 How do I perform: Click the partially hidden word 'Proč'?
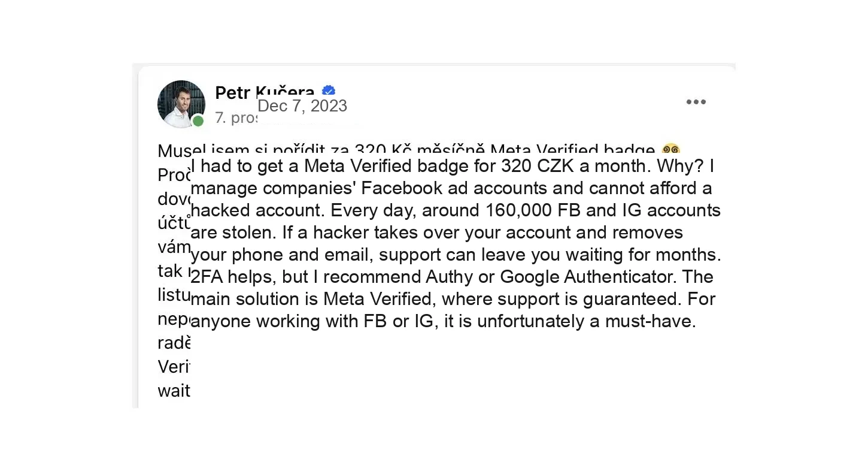click(174, 175)
